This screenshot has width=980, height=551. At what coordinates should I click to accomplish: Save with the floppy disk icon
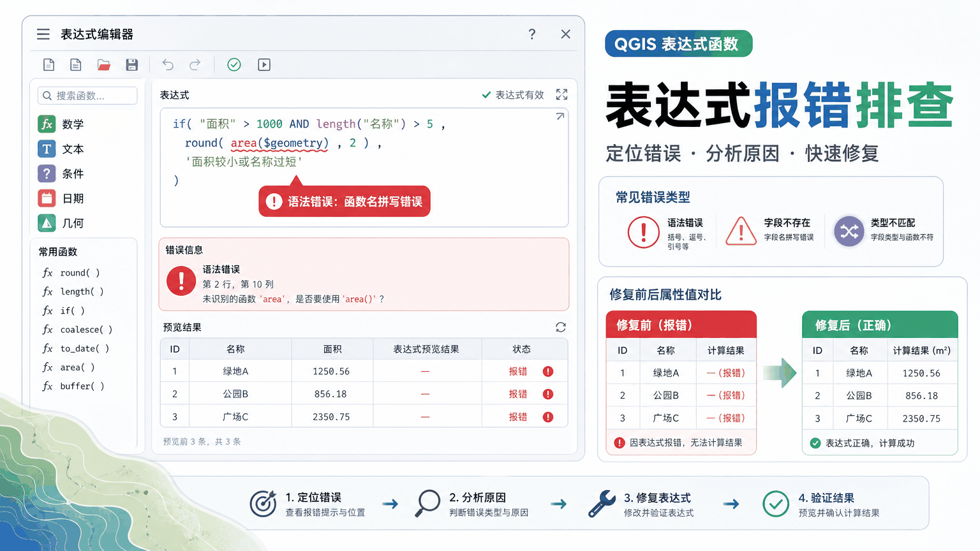[132, 64]
